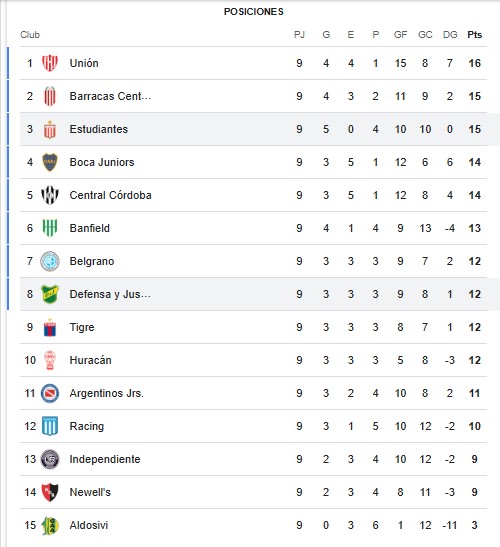Click the Huracán team name

point(90,360)
